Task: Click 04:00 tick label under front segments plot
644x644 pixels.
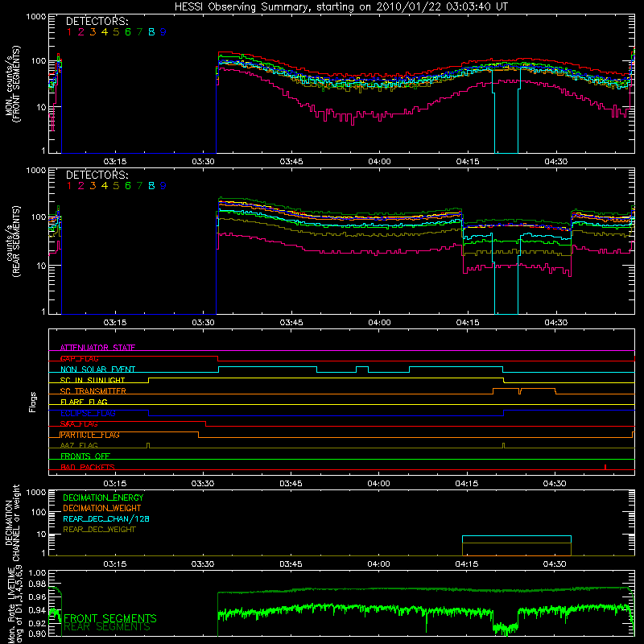Action: click(379, 162)
